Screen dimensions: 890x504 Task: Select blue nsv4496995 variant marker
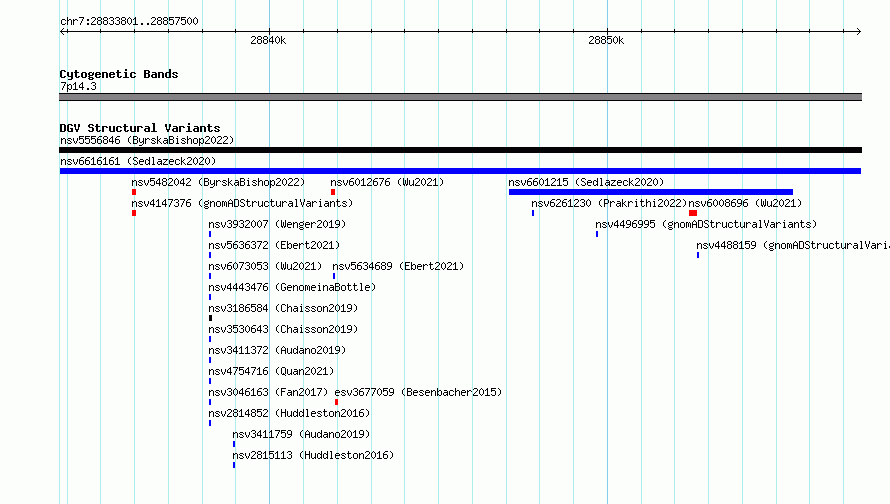597,234
